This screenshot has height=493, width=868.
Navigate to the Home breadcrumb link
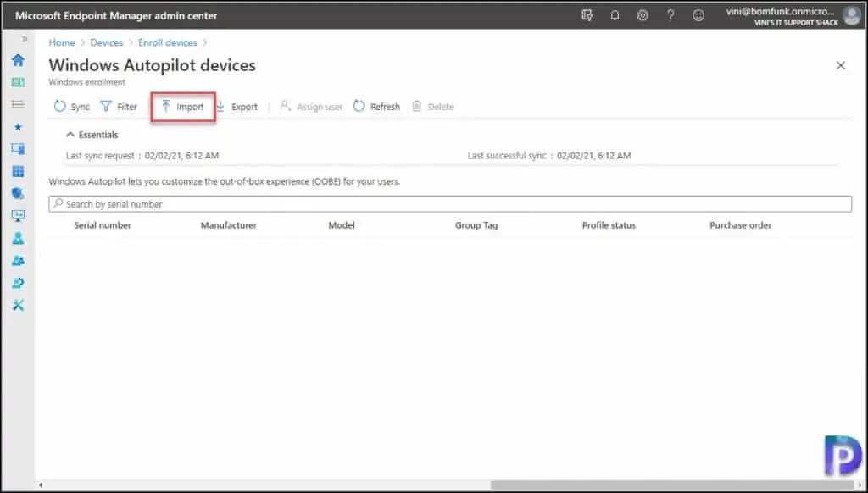click(x=61, y=42)
